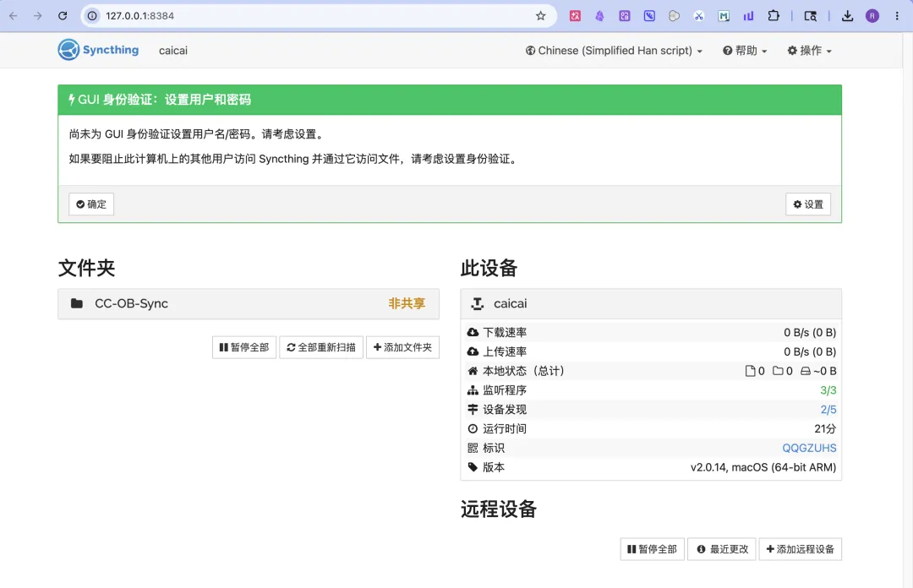Open the 操作 actions menu

[809, 51]
